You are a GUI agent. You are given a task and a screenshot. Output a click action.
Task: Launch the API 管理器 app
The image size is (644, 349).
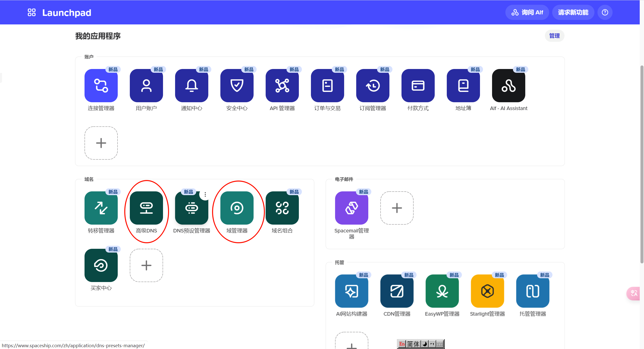tap(282, 86)
